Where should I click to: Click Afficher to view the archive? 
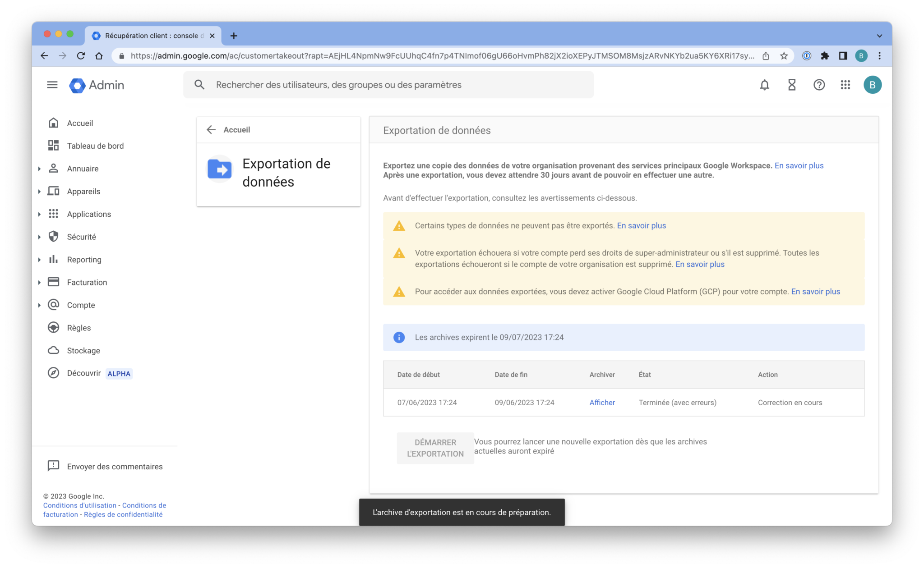point(601,402)
